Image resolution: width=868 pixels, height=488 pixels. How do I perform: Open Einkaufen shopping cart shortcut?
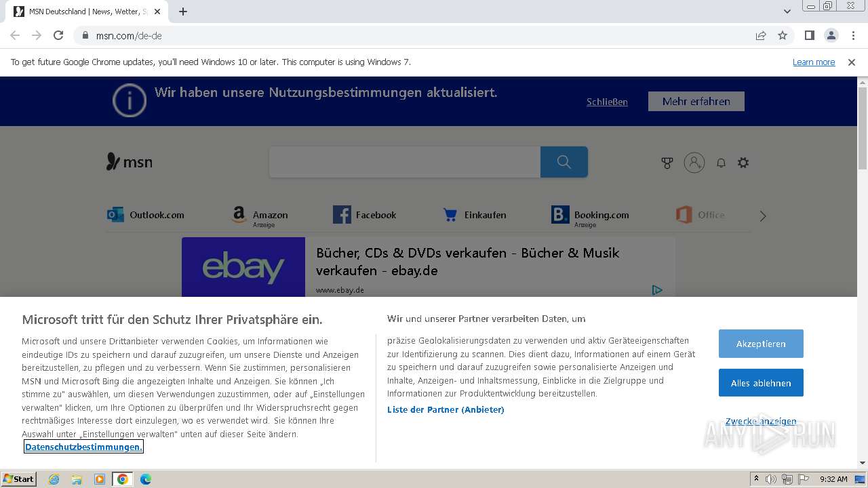[x=475, y=215]
